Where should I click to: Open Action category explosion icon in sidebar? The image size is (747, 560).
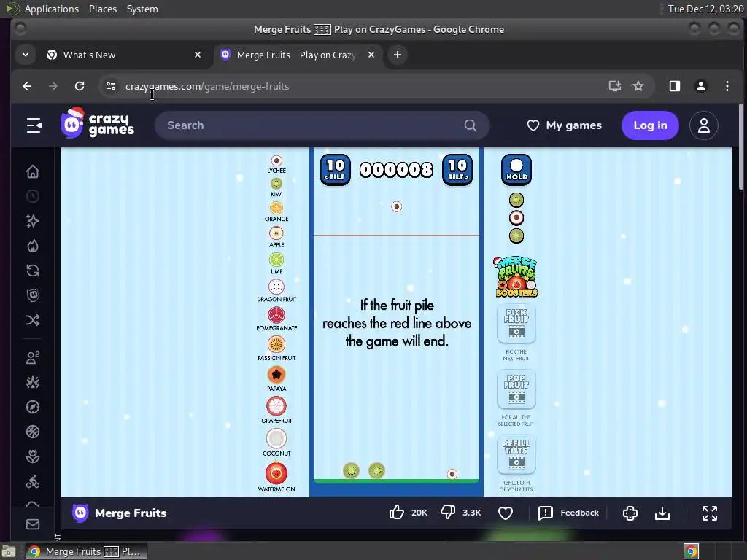pyautogui.click(x=33, y=382)
